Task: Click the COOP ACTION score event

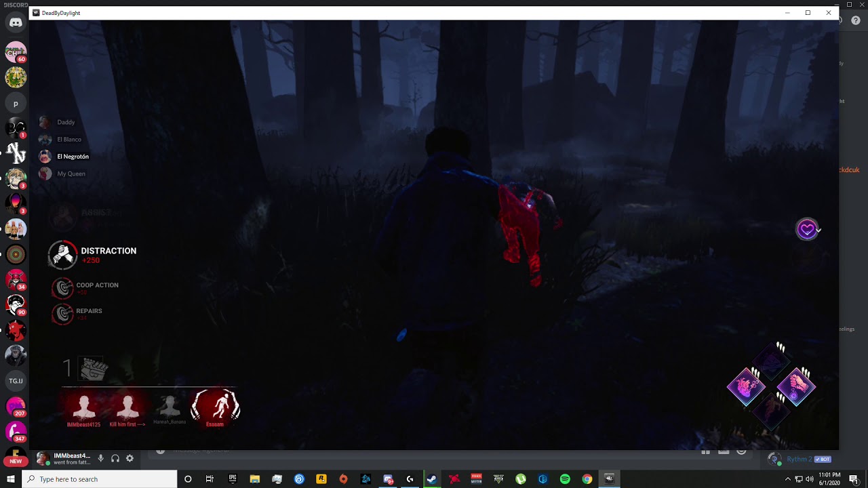Action: (x=85, y=287)
